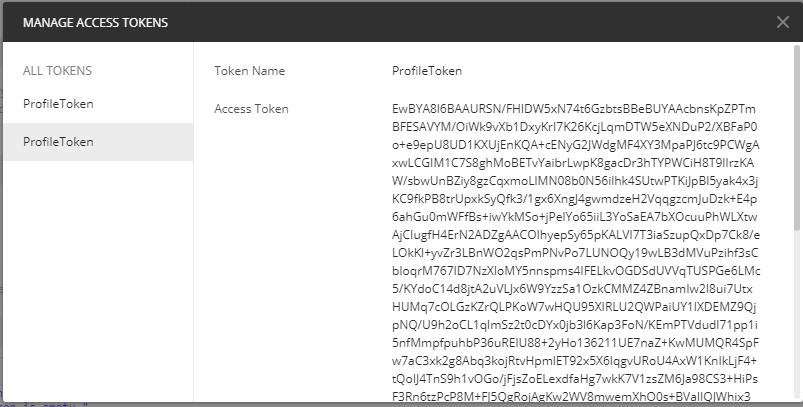Click the MANAGE ACCESS TOKENS title

(95, 23)
